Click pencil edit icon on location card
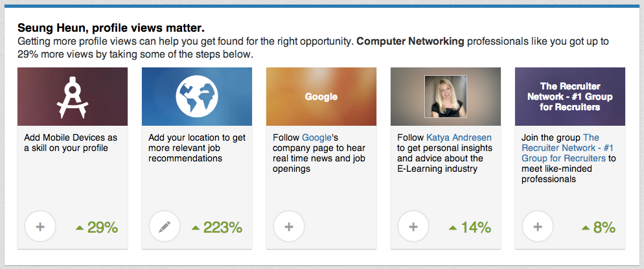The height and width of the screenshot is (269, 644). [x=165, y=227]
